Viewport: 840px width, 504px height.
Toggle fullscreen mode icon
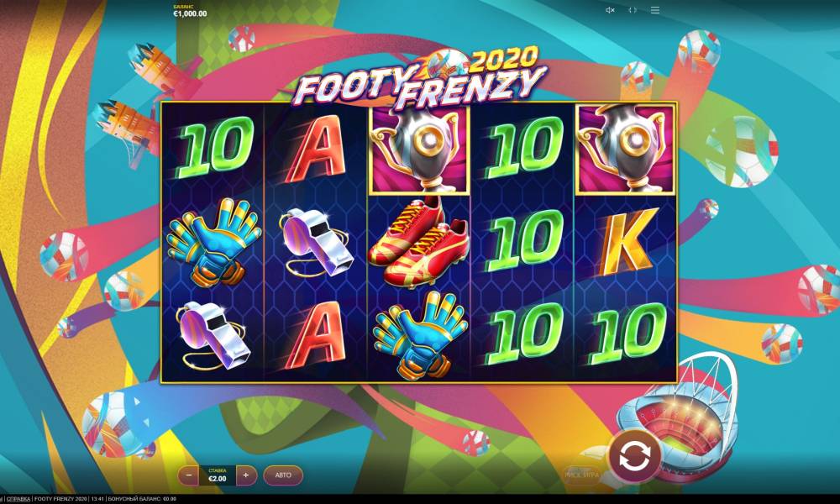633,10
